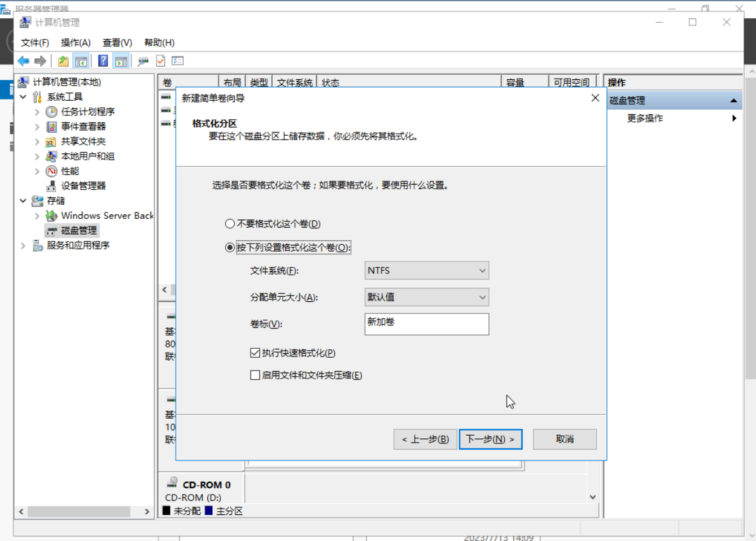The width and height of the screenshot is (756, 541).
Task: Open the File (文件) menu
Action: (35, 42)
